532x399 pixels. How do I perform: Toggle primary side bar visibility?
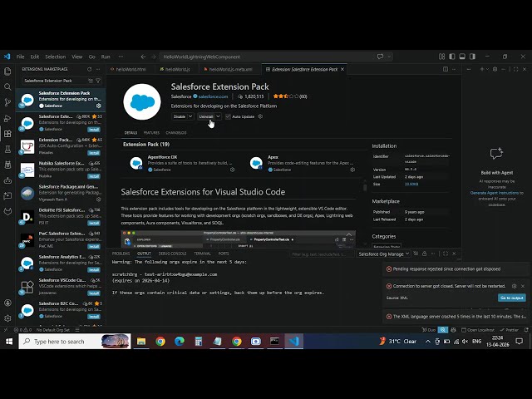(452, 57)
